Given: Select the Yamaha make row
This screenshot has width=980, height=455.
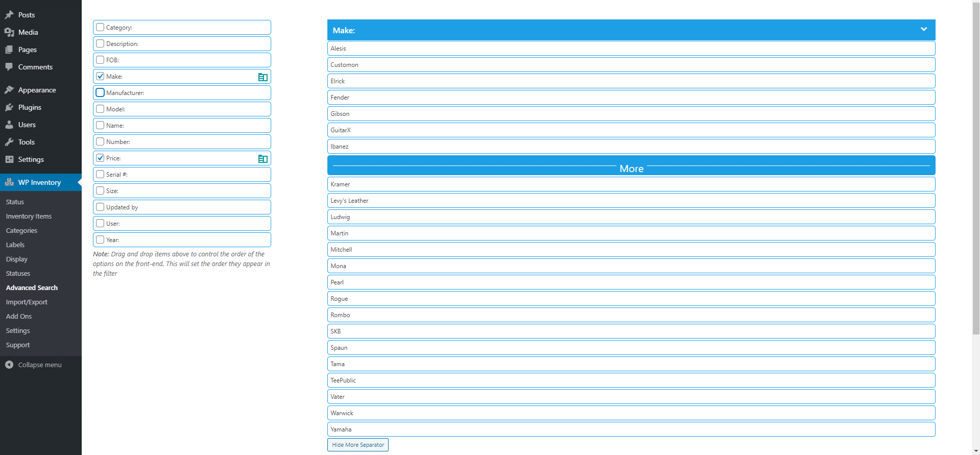Looking at the screenshot, I should click(631, 429).
